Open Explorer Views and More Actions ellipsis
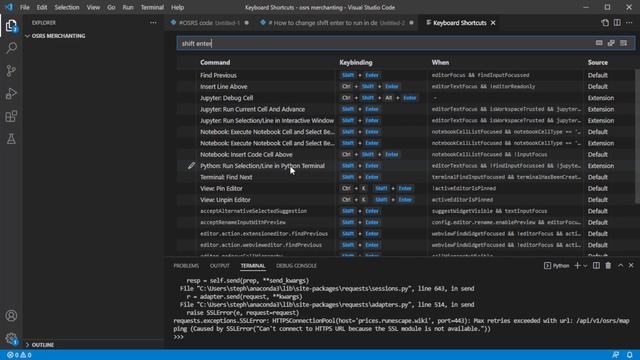Screen dimensions: 640x360 coord(153,23)
